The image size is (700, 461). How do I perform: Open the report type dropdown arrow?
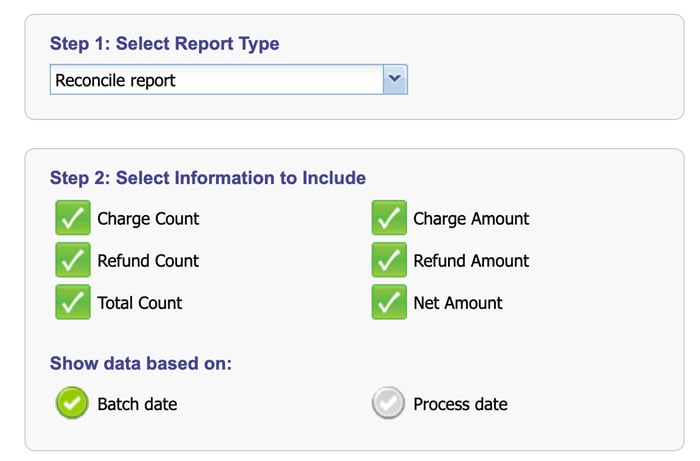click(395, 79)
